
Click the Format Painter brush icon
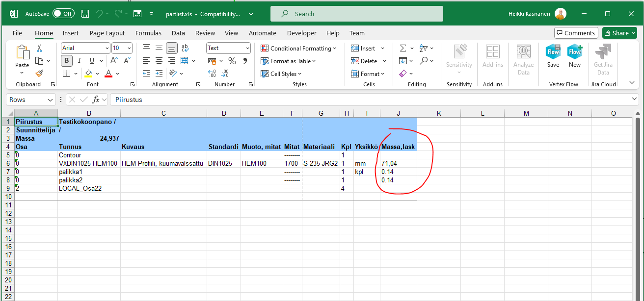[x=39, y=74]
